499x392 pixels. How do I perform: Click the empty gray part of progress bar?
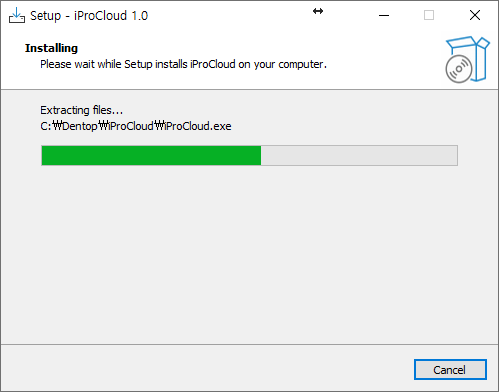point(359,155)
